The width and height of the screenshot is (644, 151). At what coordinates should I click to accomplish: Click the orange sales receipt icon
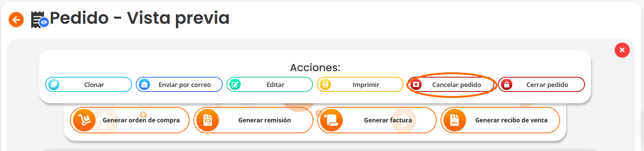(x=455, y=120)
